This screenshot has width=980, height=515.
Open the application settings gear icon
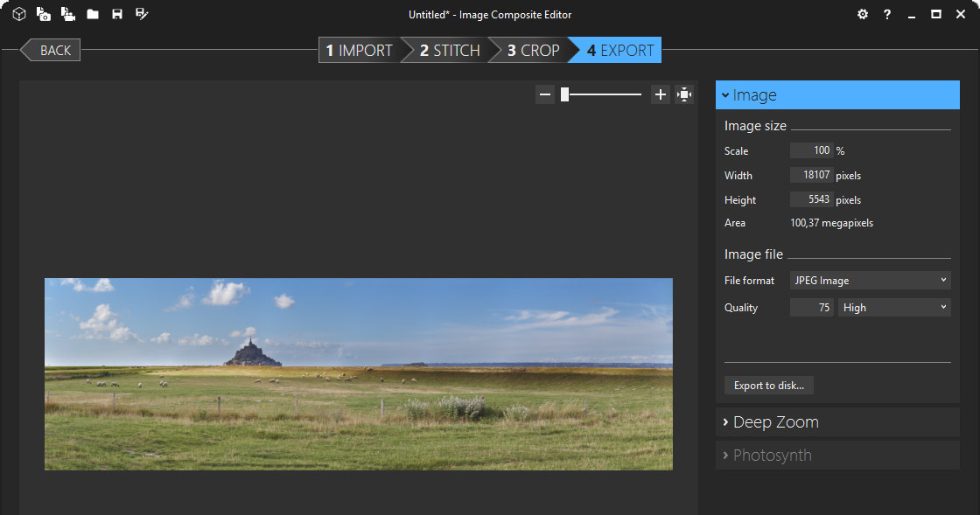[863, 14]
